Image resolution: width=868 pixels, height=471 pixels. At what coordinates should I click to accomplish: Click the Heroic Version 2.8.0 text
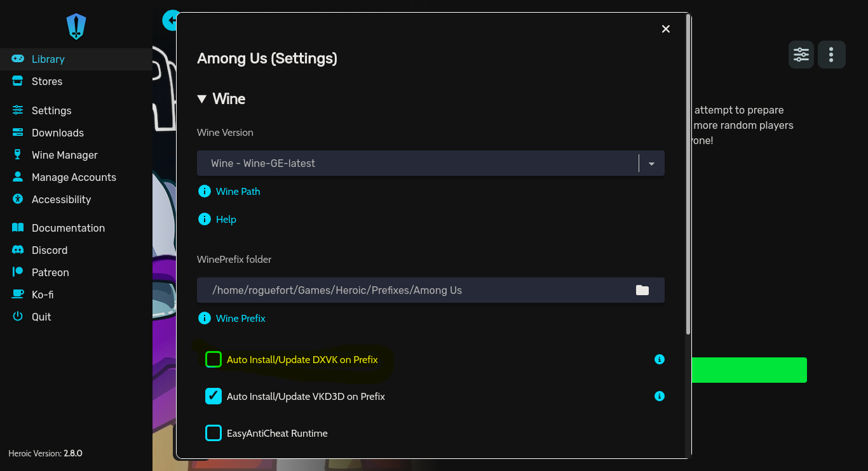tap(45, 453)
